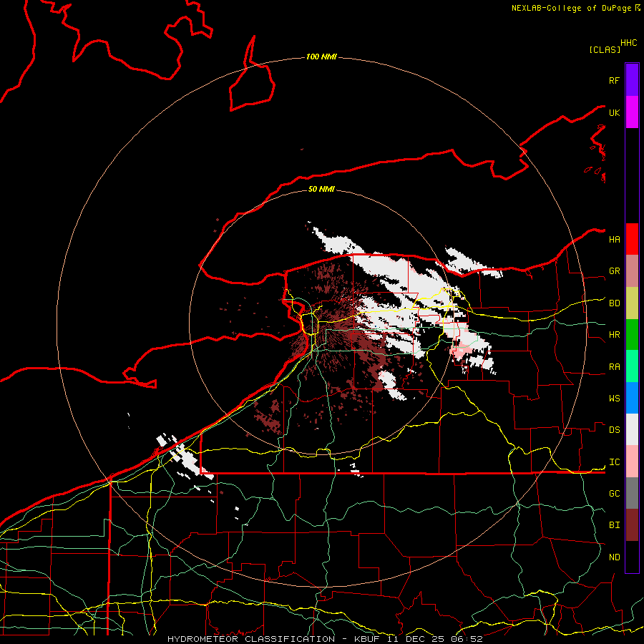
Task: Click the HR legend label
Action: [x=614, y=335]
